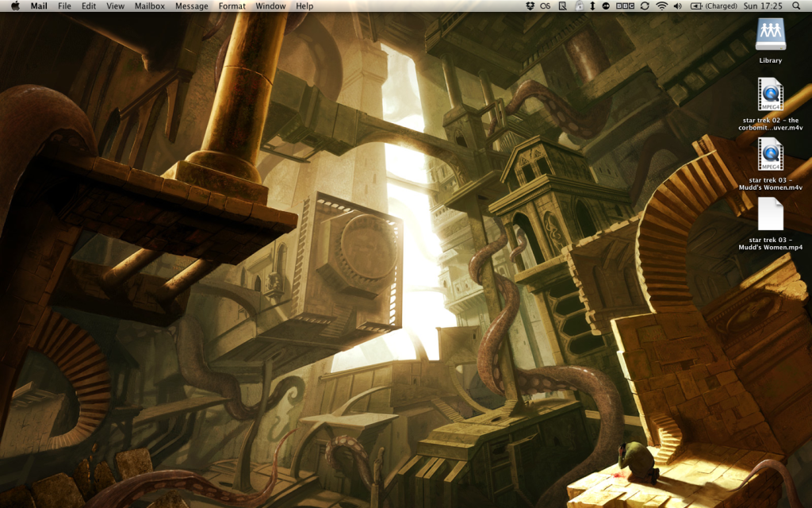Open the Format menu

(x=232, y=6)
